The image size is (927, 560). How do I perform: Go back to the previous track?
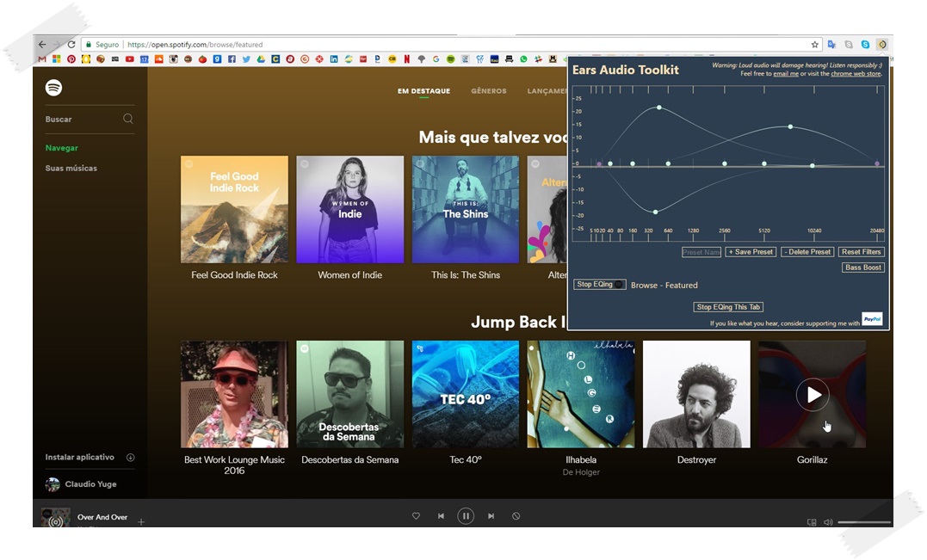tap(441, 516)
